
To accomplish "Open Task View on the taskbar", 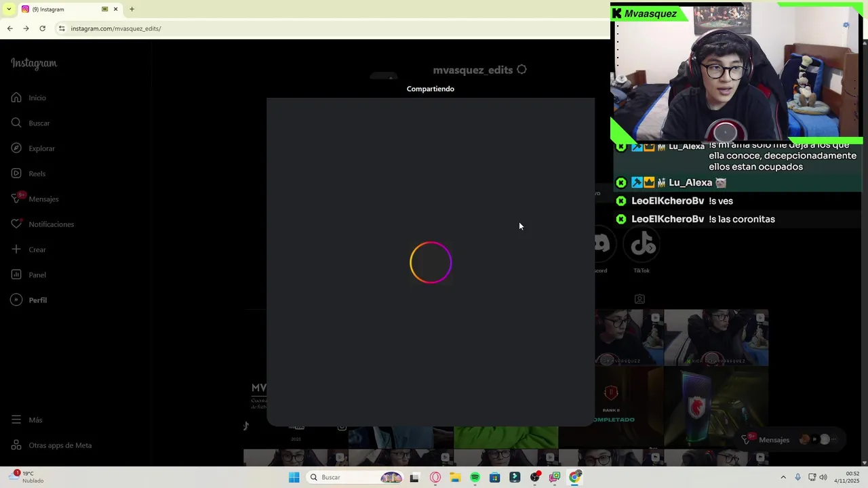I will pos(414,477).
